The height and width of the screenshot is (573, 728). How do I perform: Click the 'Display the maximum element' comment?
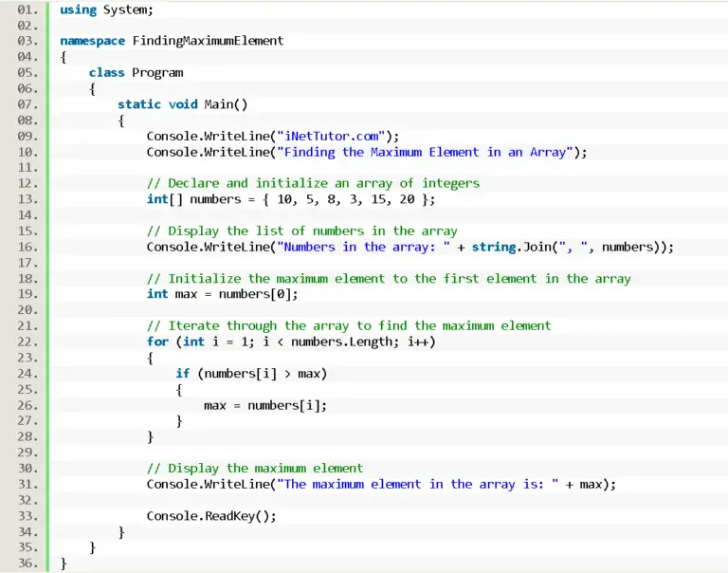click(255, 468)
